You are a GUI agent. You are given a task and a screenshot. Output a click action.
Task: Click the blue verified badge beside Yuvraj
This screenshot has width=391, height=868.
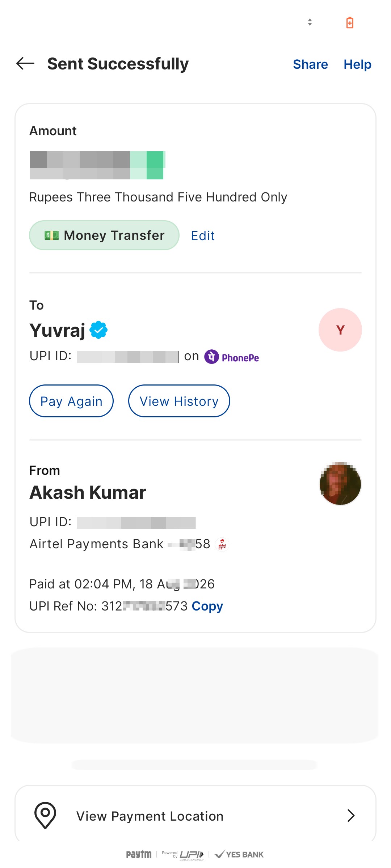[x=98, y=330]
